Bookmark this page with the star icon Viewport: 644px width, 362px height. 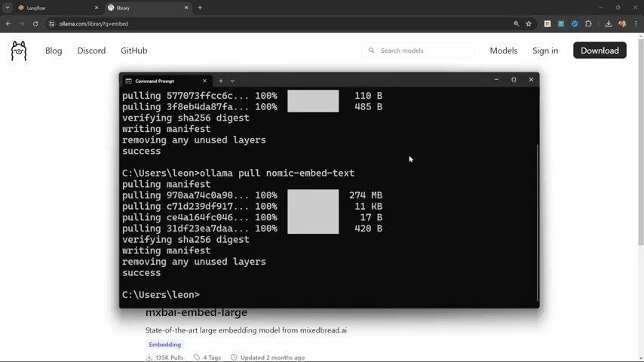coord(529,23)
